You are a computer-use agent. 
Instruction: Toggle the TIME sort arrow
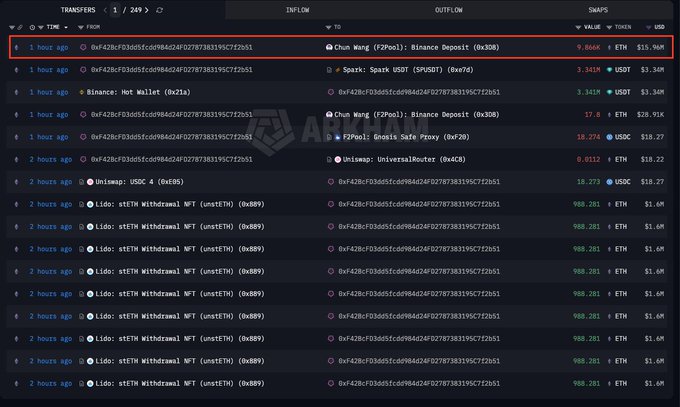tap(66, 27)
